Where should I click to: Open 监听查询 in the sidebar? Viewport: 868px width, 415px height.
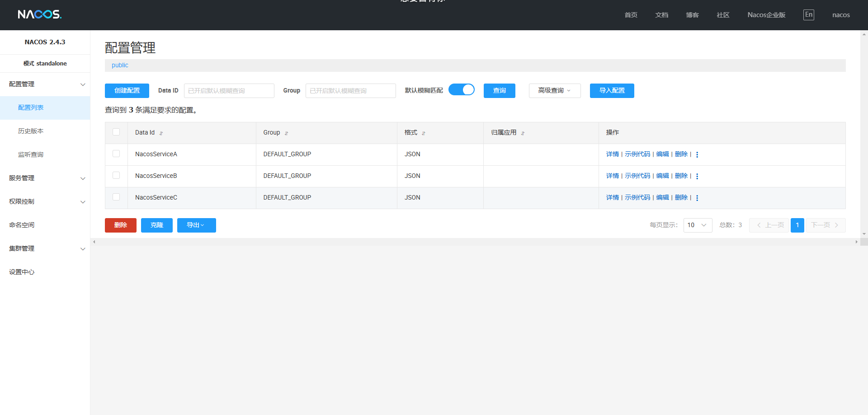tap(45, 155)
